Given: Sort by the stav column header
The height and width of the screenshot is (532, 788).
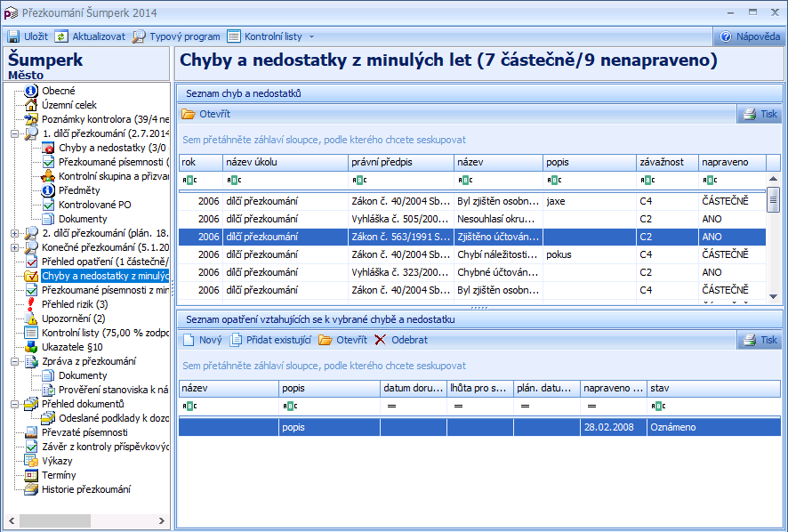Looking at the screenshot, I should [713, 388].
